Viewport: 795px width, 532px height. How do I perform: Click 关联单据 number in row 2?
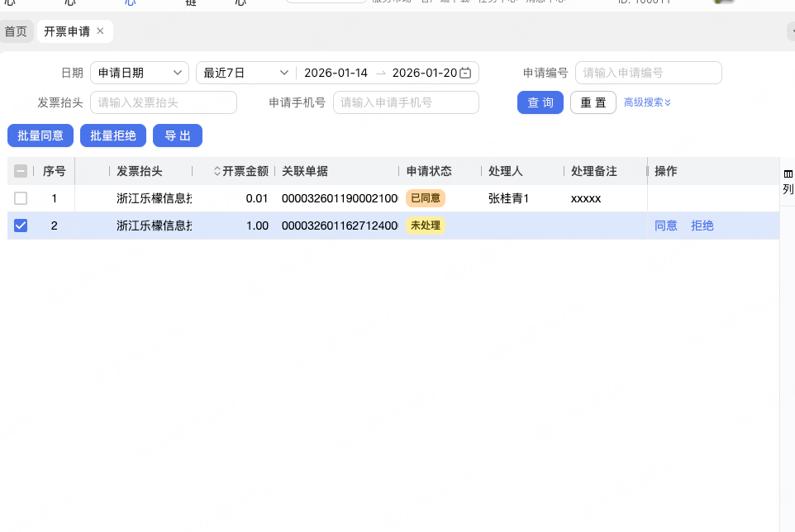[340, 226]
